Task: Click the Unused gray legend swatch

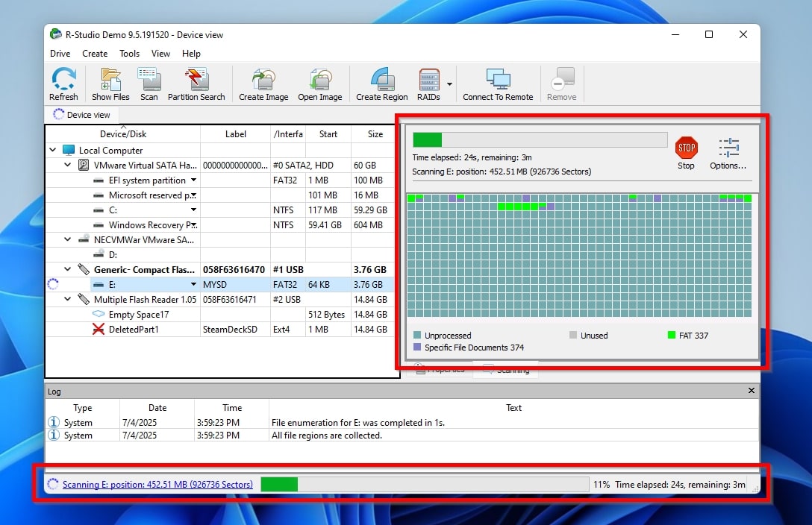Action: [x=572, y=335]
